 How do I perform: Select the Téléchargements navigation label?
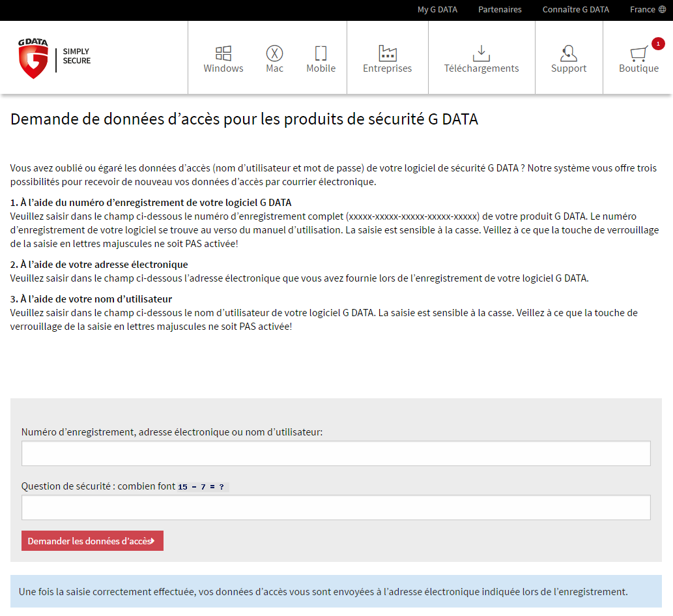481,68
